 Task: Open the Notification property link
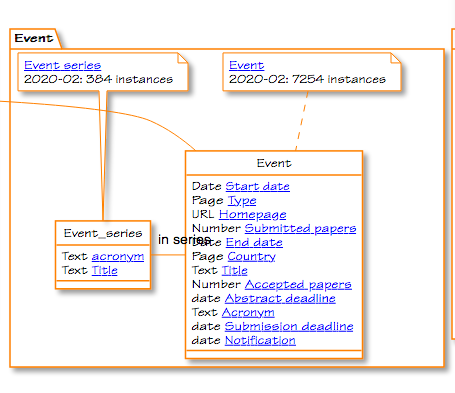[260, 340]
